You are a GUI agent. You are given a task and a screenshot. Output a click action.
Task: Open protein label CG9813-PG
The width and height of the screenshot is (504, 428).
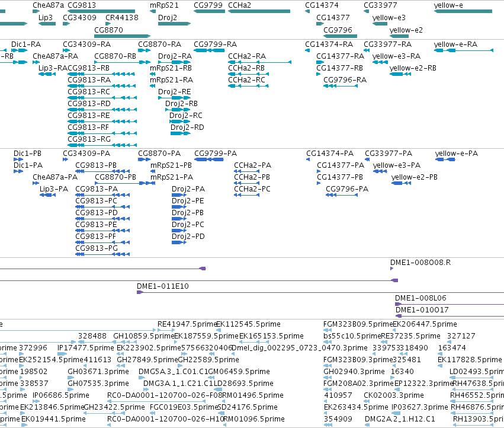tap(97, 248)
